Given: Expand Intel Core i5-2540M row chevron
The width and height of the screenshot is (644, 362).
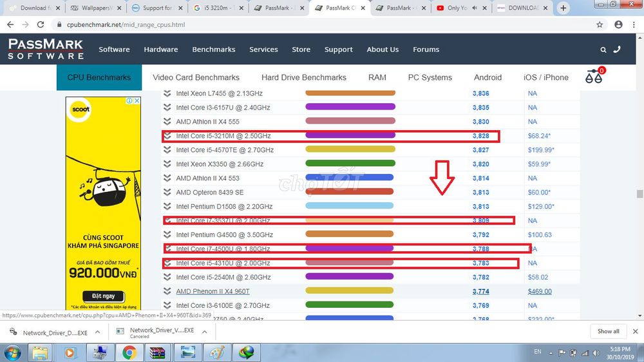Looking at the screenshot, I should pos(167,277).
